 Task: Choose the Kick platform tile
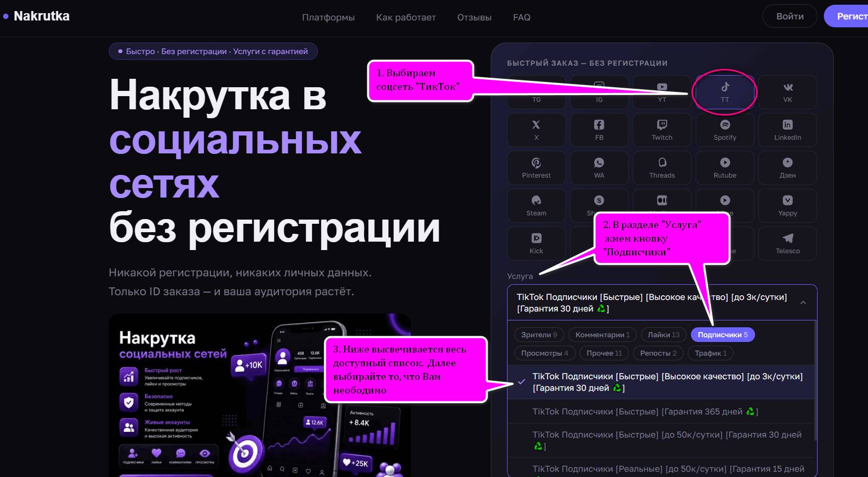click(536, 243)
